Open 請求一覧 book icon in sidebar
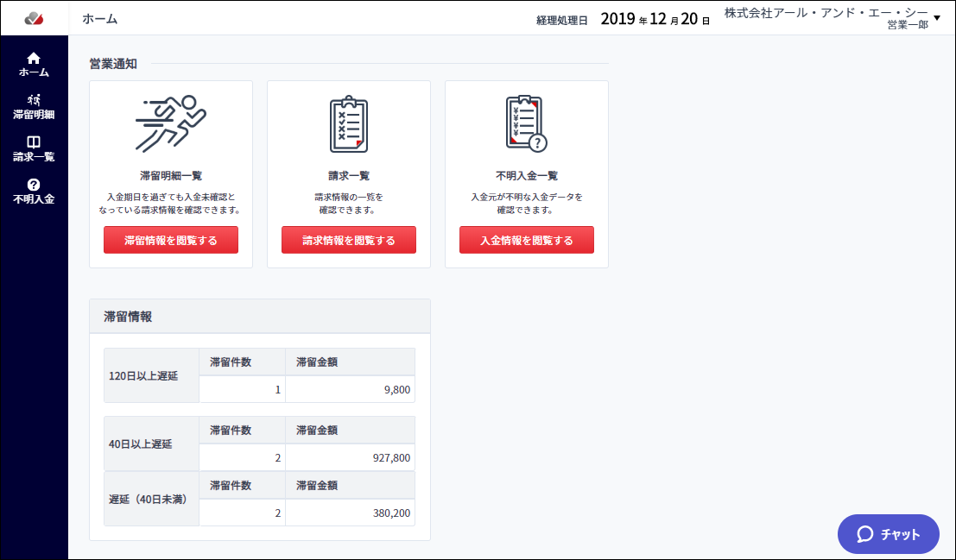The width and height of the screenshot is (956, 560). point(34,142)
